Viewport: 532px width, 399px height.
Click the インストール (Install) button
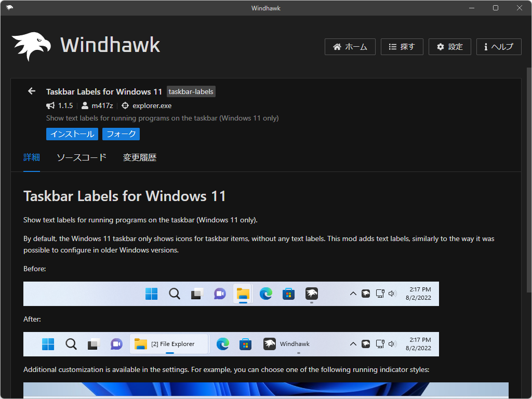(72, 134)
